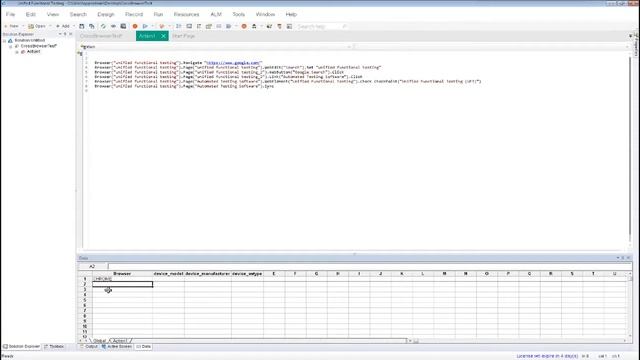640x360 pixels.
Task: Open the Run menu
Action: coord(158,14)
